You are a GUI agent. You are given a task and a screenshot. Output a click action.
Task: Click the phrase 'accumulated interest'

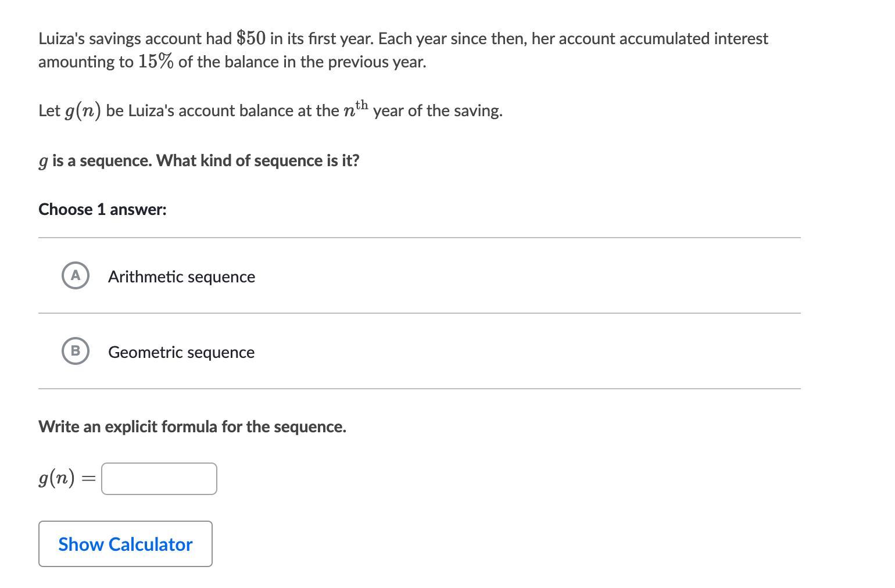coord(693,38)
